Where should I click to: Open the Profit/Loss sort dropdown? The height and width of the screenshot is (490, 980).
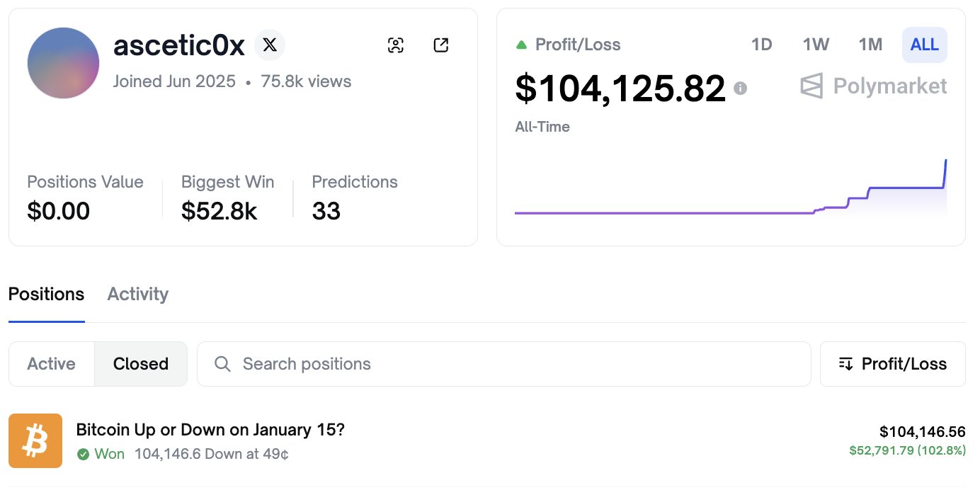tap(892, 364)
